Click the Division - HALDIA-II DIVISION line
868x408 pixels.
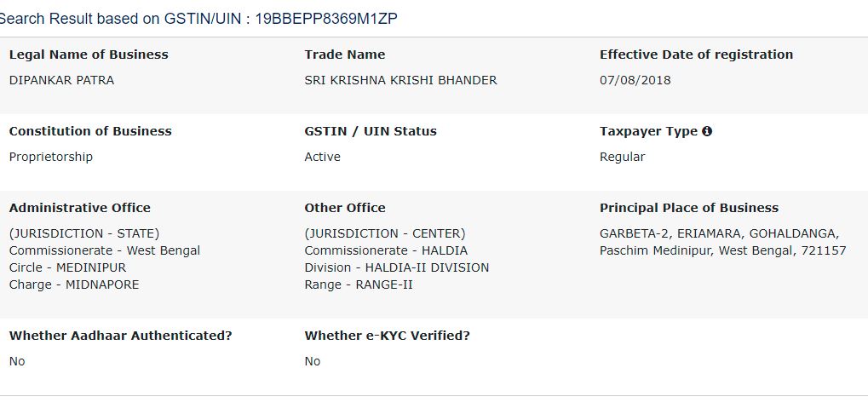(x=396, y=267)
